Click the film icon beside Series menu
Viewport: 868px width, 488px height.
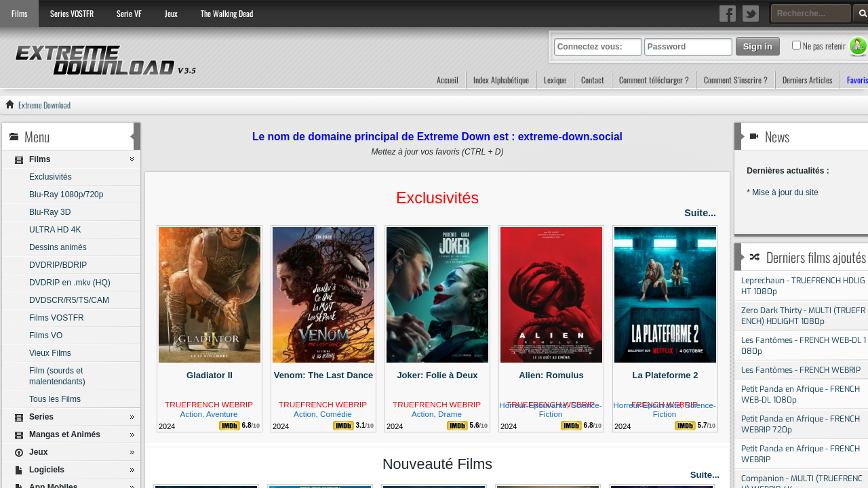coord(19,417)
